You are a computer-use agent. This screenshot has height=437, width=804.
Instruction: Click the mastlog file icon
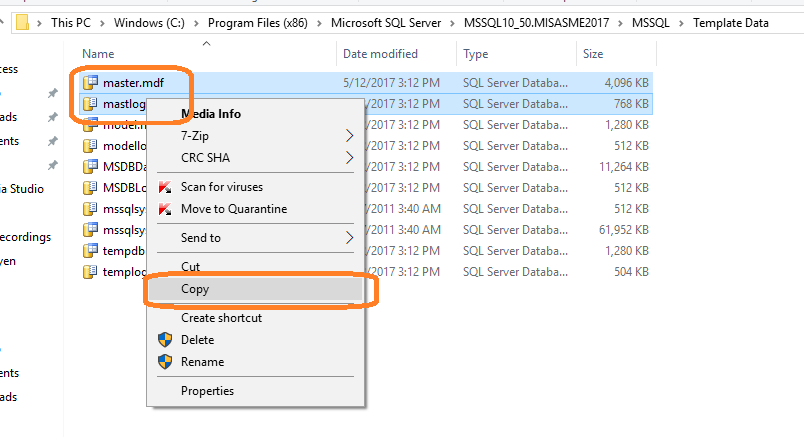[x=90, y=103]
